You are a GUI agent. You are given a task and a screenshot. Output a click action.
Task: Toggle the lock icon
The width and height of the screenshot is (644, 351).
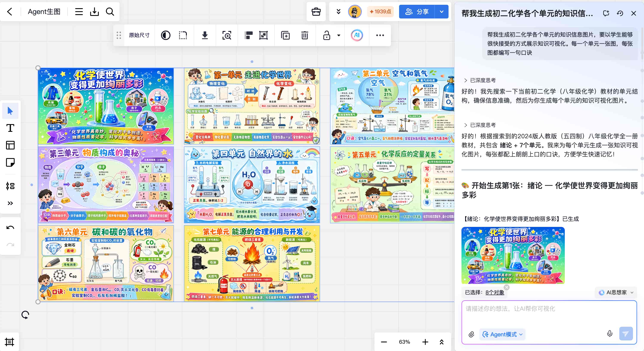click(x=327, y=35)
